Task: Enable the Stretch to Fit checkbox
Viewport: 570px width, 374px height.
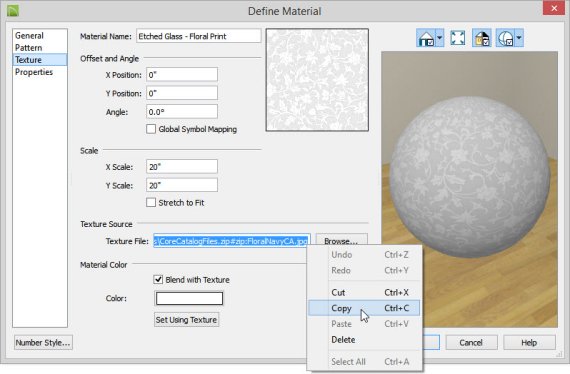Action: [151, 202]
